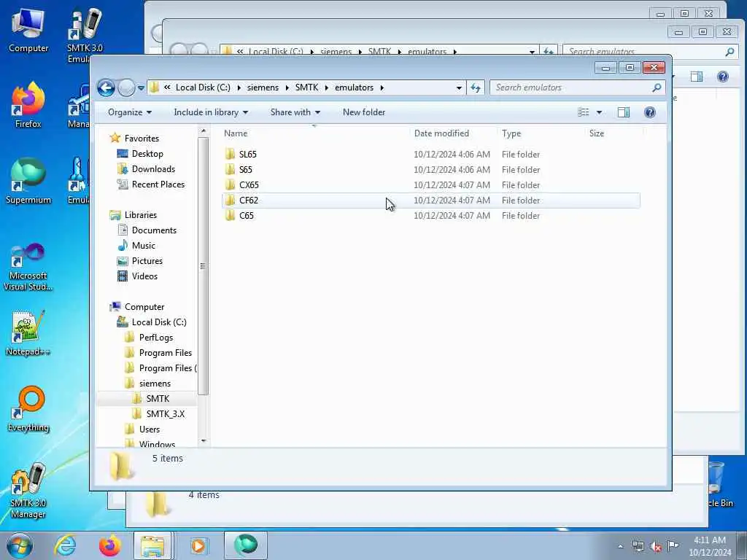Launch Microsoft Visual Studio shortcut

28,267
